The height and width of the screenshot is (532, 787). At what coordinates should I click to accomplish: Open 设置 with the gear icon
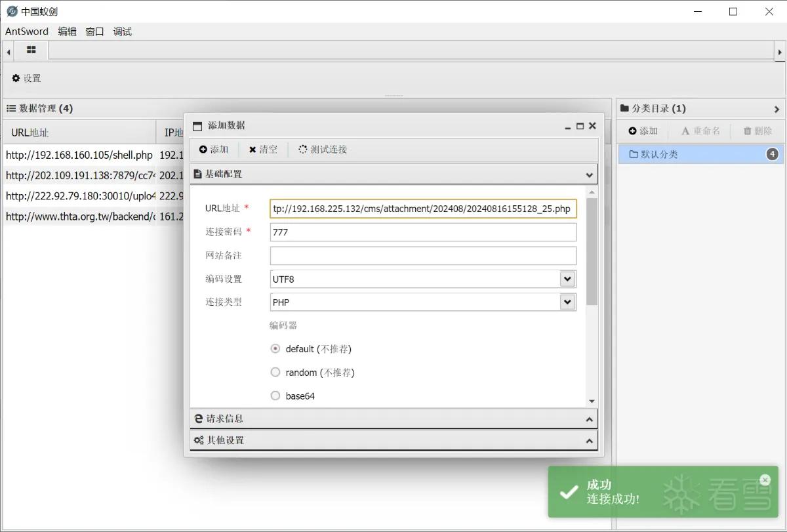pos(26,78)
